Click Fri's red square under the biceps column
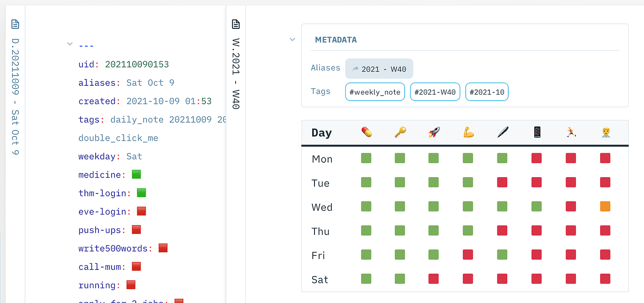This screenshot has width=644, height=303. pos(468,255)
